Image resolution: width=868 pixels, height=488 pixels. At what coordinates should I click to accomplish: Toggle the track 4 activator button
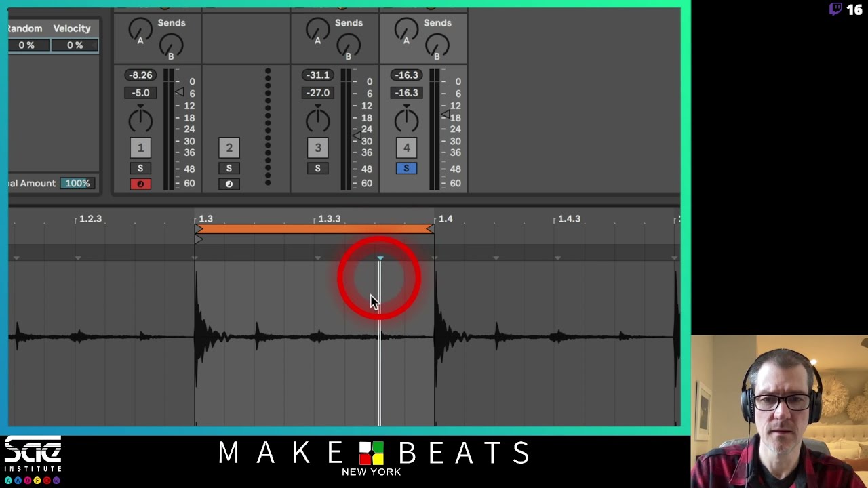[x=406, y=148]
